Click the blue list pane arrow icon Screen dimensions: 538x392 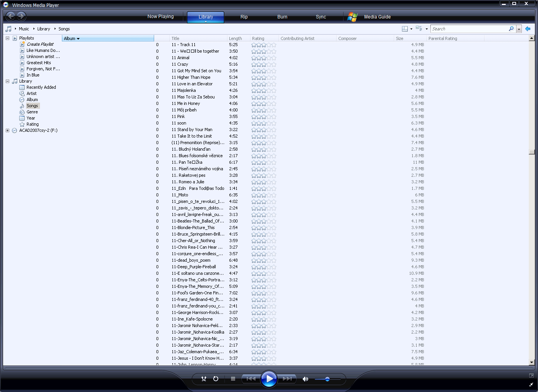pos(528,29)
